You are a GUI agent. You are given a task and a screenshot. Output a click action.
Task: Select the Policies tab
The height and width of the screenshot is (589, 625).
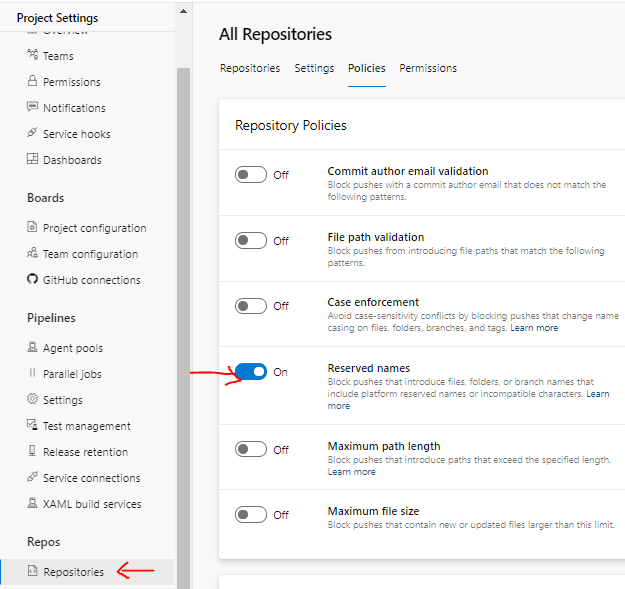[367, 68]
